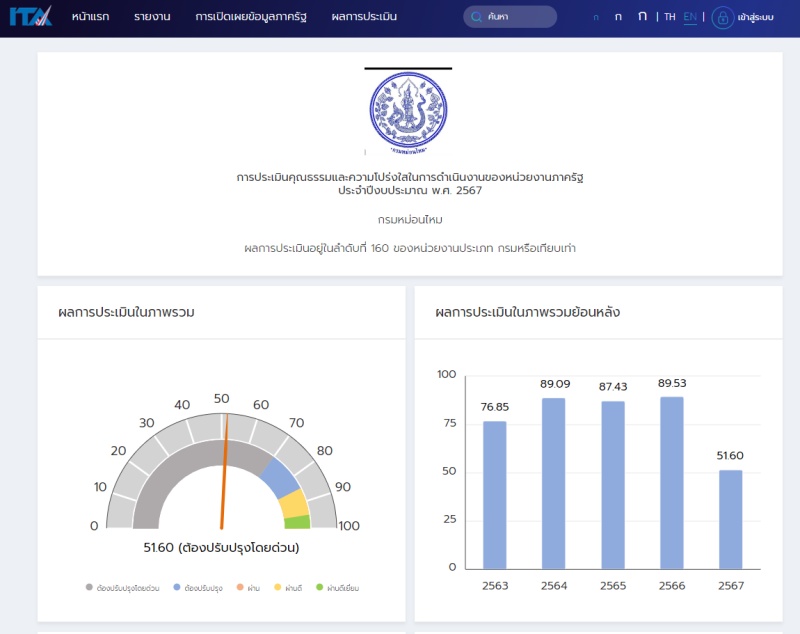Viewport: 800px width, 634px height.
Task: Switch language to TH
Action: click(670, 17)
